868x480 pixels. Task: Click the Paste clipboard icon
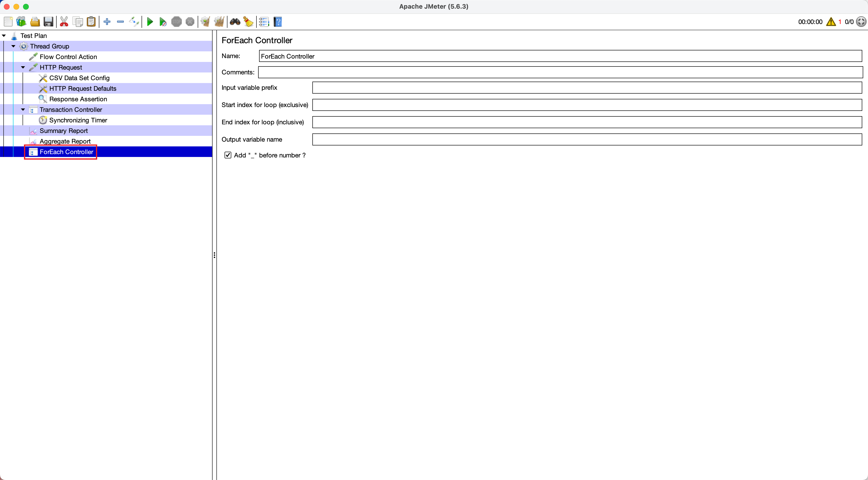coord(91,22)
